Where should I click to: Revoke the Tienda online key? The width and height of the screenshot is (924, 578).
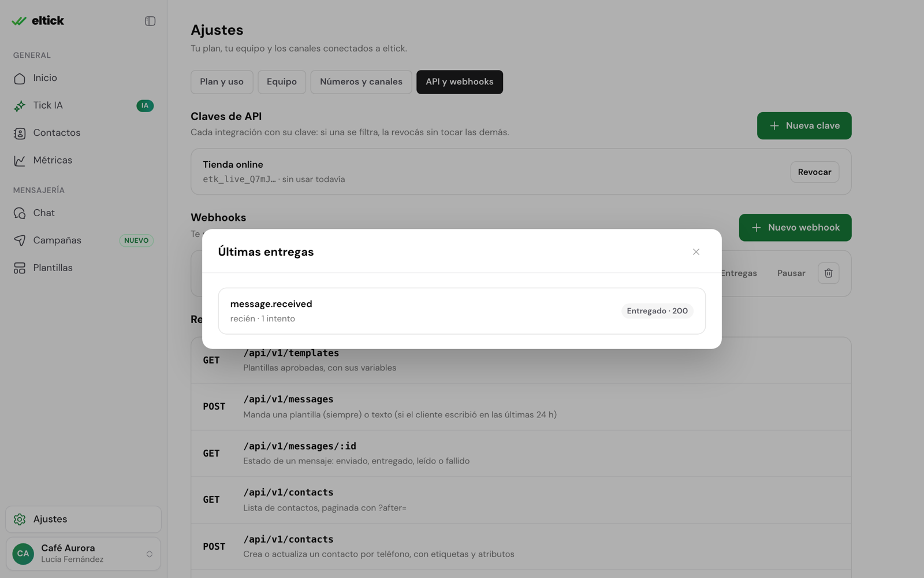point(814,172)
